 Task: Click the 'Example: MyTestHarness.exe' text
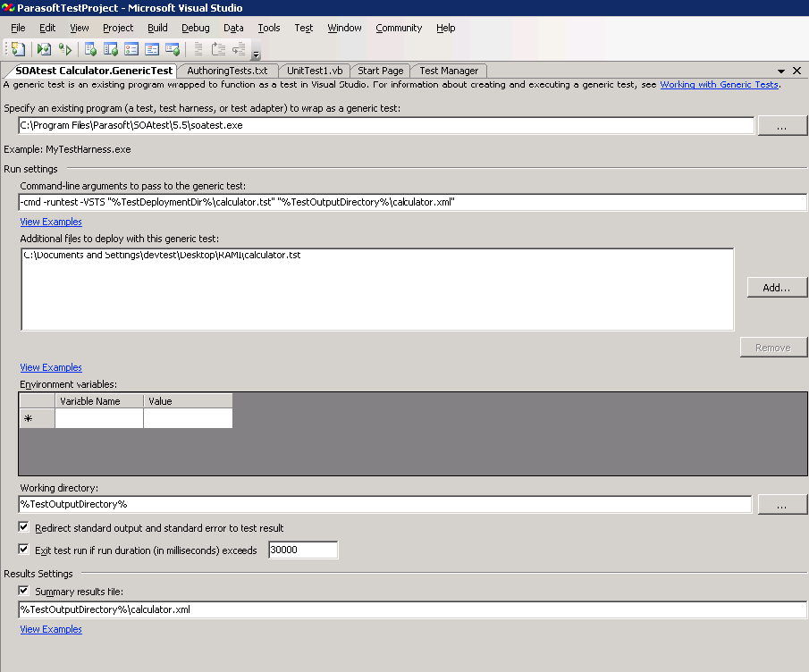click(67, 149)
